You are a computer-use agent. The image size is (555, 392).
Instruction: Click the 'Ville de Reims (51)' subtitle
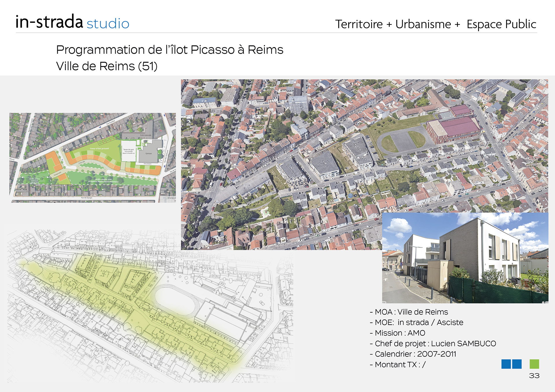coord(107,66)
